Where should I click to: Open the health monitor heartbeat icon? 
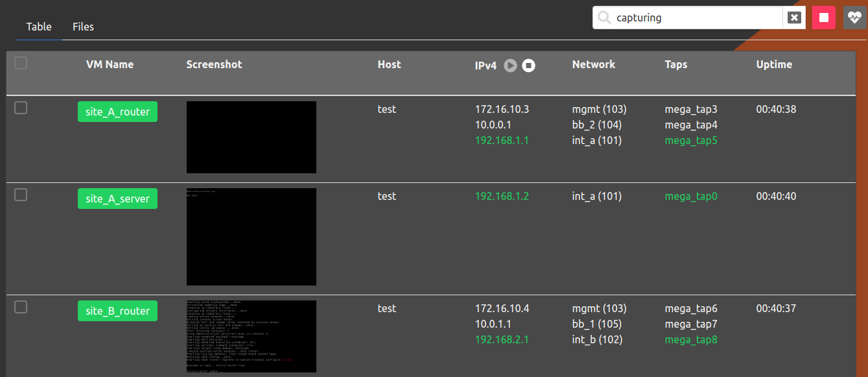pos(855,18)
